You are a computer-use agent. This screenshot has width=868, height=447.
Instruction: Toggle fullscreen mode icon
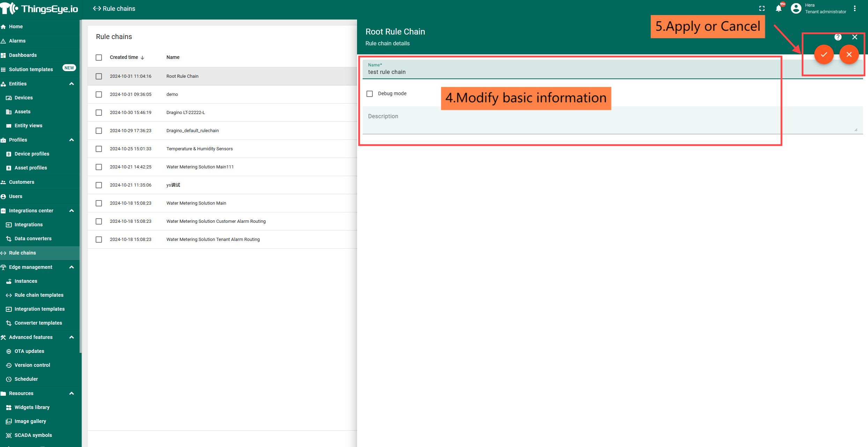coord(762,8)
